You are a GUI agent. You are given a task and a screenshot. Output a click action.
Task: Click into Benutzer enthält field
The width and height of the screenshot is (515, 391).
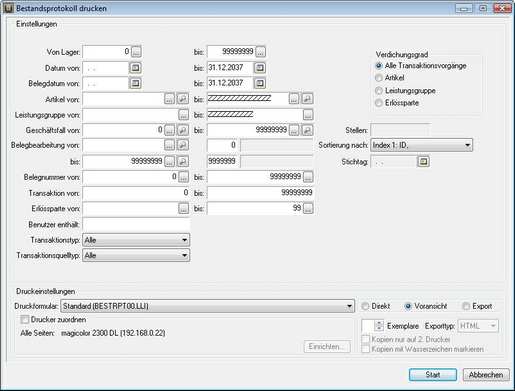click(x=136, y=224)
